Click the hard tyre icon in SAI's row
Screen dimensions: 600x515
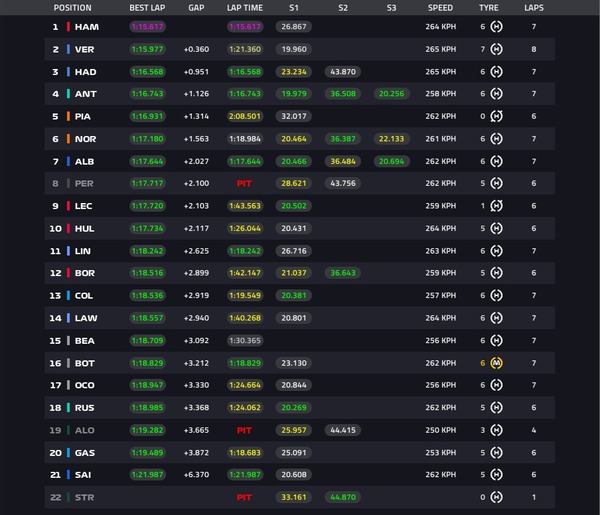click(x=496, y=475)
